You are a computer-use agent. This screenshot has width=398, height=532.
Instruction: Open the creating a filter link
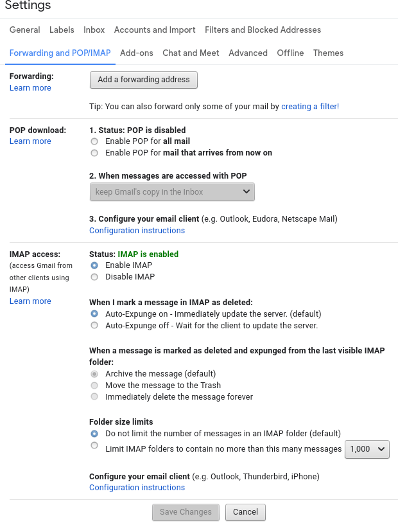click(310, 106)
